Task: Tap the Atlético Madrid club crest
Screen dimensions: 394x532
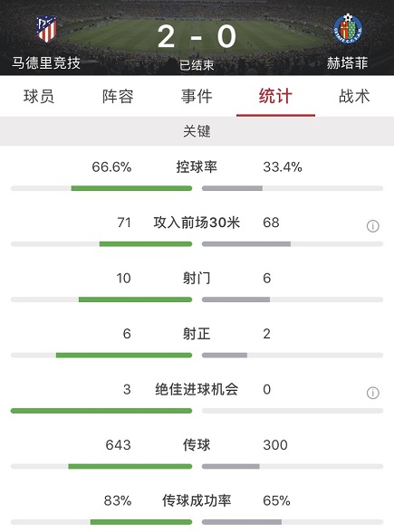Action: click(46, 30)
